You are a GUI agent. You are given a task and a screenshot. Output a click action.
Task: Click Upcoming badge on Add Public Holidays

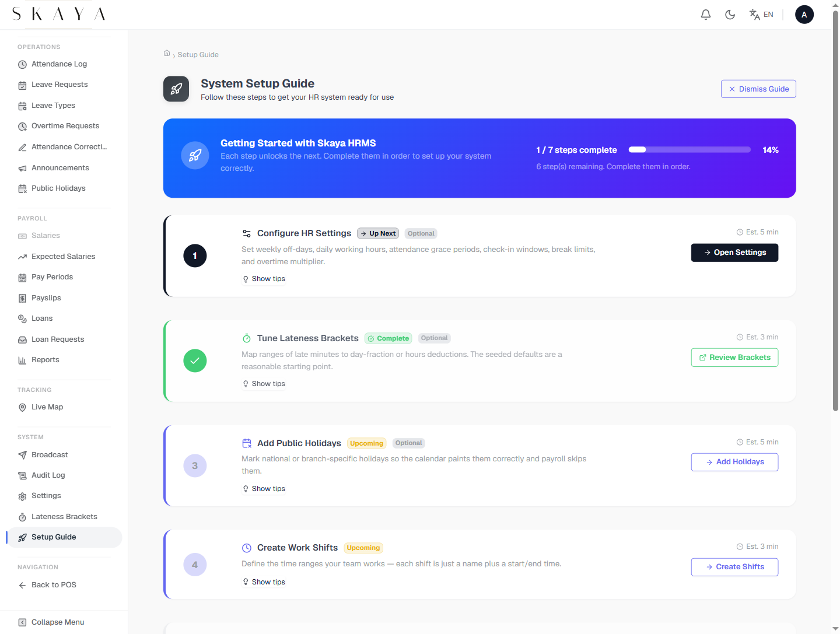(x=367, y=443)
